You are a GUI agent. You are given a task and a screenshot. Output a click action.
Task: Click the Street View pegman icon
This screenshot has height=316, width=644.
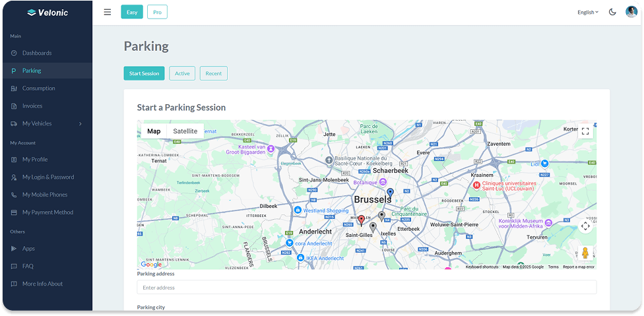[x=585, y=253]
